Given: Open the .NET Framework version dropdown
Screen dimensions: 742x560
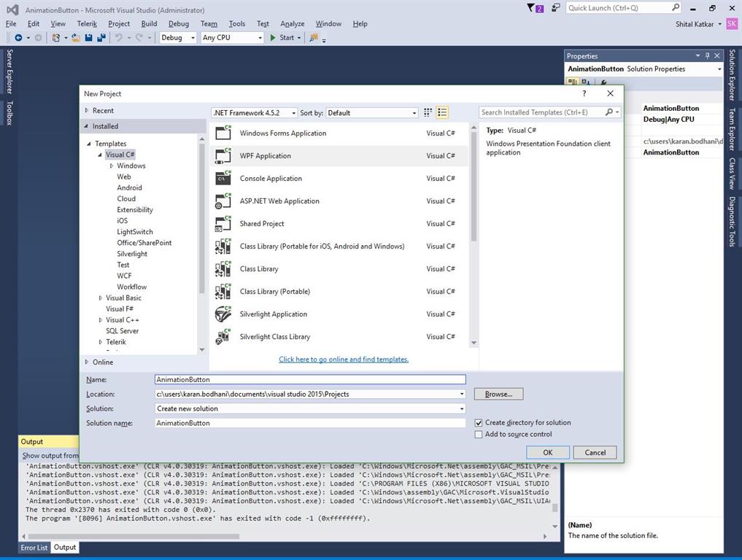Looking at the screenshot, I should click(254, 113).
